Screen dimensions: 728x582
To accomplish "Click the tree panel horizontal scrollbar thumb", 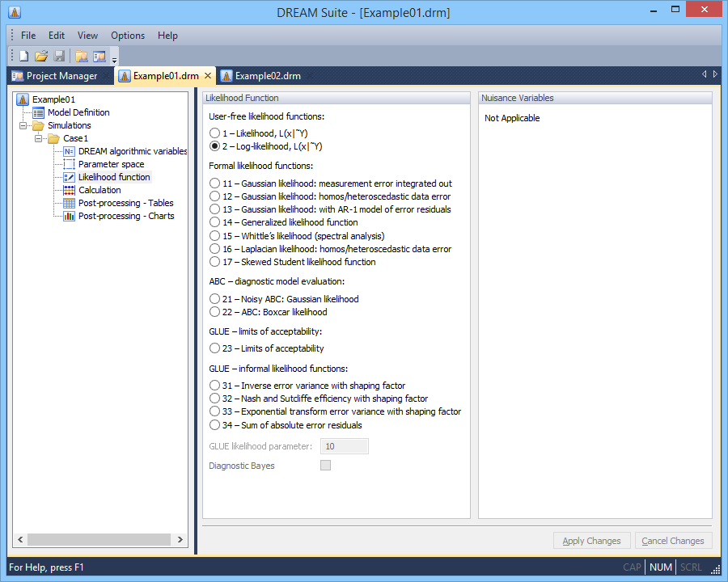I will point(99,539).
